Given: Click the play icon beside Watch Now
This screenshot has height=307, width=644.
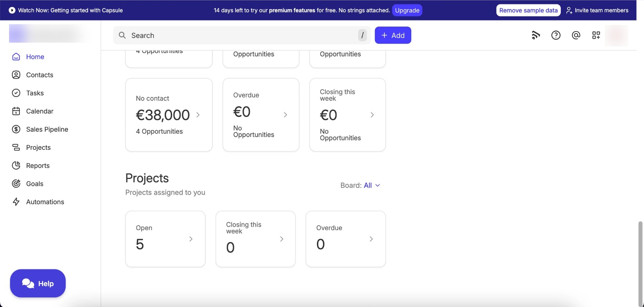Looking at the screenshot, I should (12, 10).
